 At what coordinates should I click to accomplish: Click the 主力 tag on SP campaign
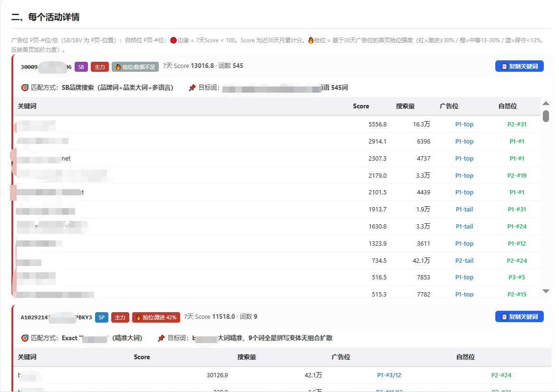pos(120,317)
